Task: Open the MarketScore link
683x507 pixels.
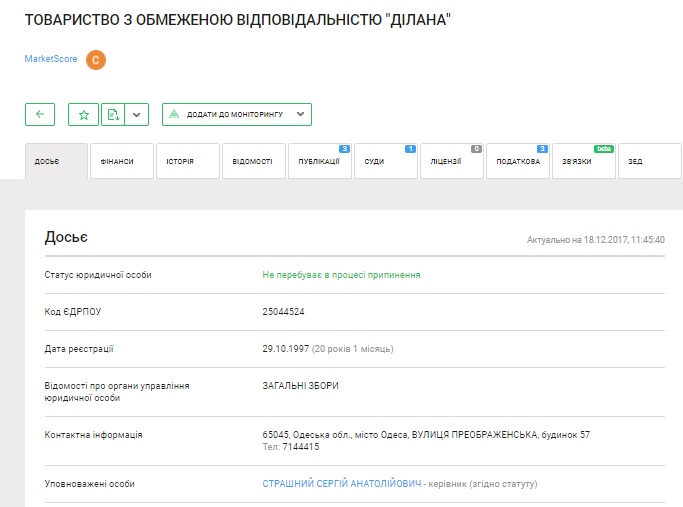Action: point(50,60)
